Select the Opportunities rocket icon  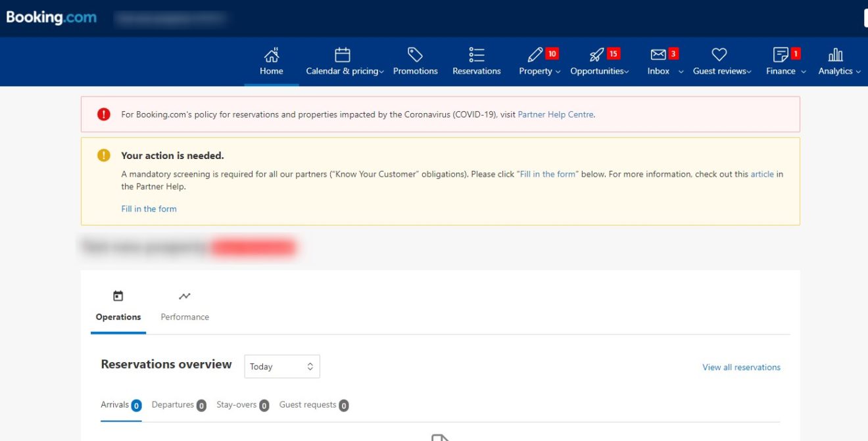[596, 55]
